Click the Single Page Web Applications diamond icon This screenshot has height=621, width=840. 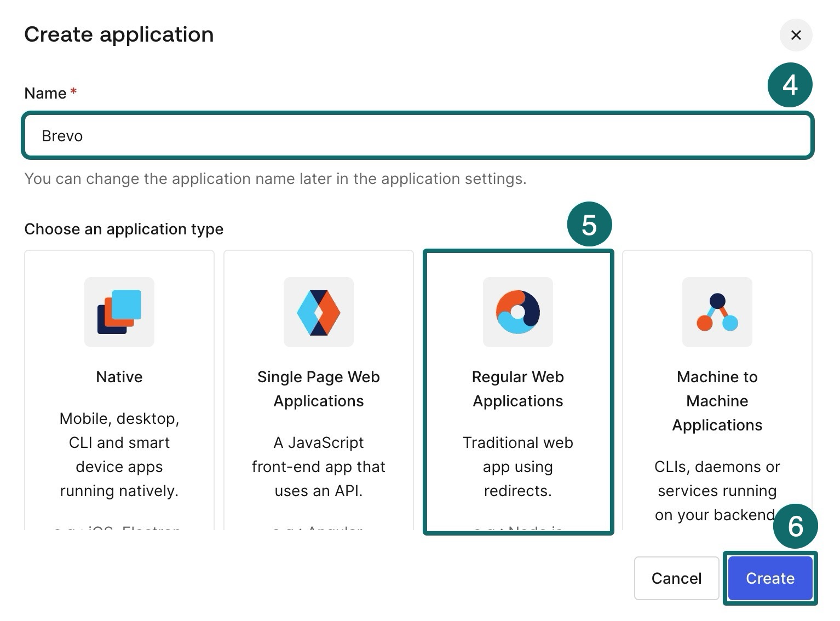318,312
